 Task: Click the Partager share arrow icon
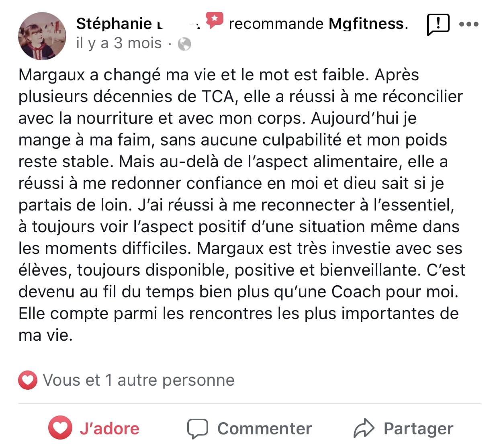(x=364, y=428)
